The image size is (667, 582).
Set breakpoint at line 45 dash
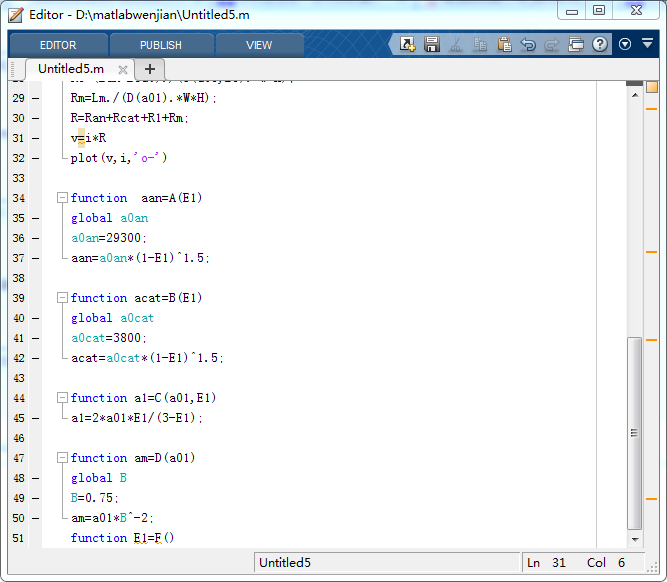pos(36,418)
